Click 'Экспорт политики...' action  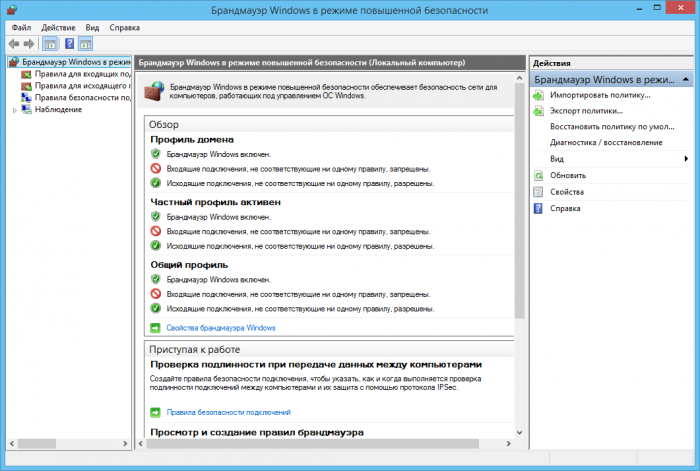click(x=586, y=111)
